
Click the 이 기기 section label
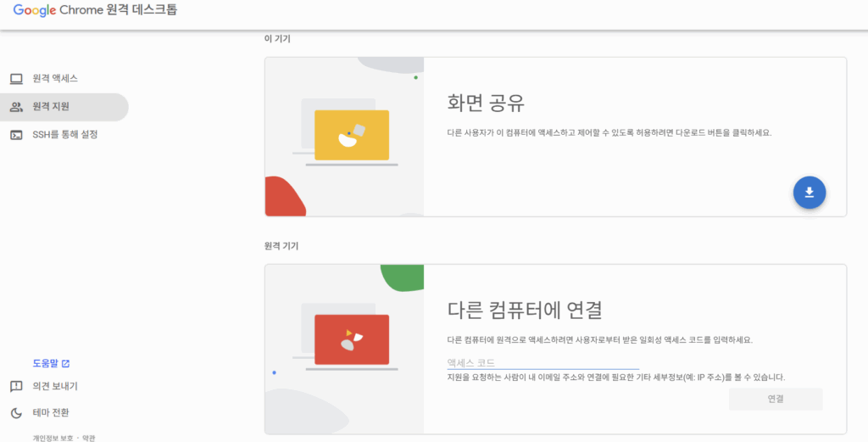pos(277,39)
